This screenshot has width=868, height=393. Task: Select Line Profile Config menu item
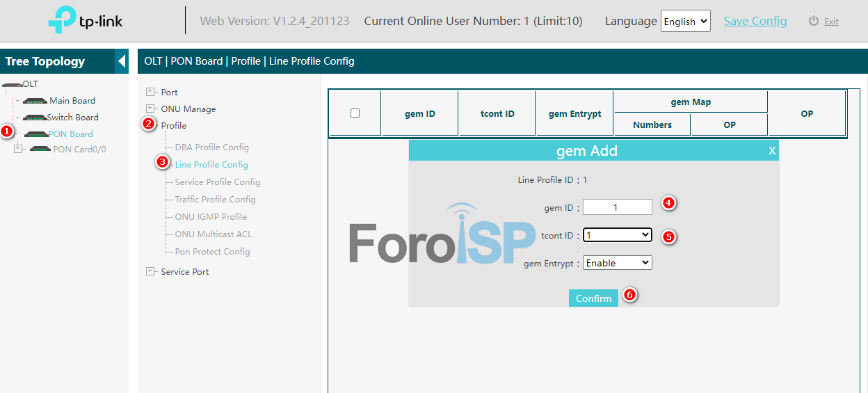click(x=211, y=165)
